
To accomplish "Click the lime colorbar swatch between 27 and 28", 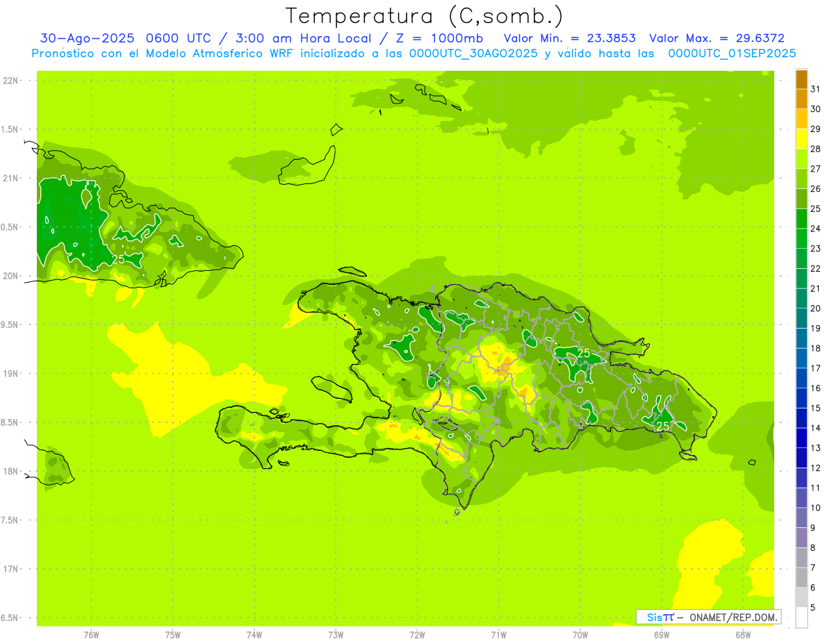I will click(801, 159).
